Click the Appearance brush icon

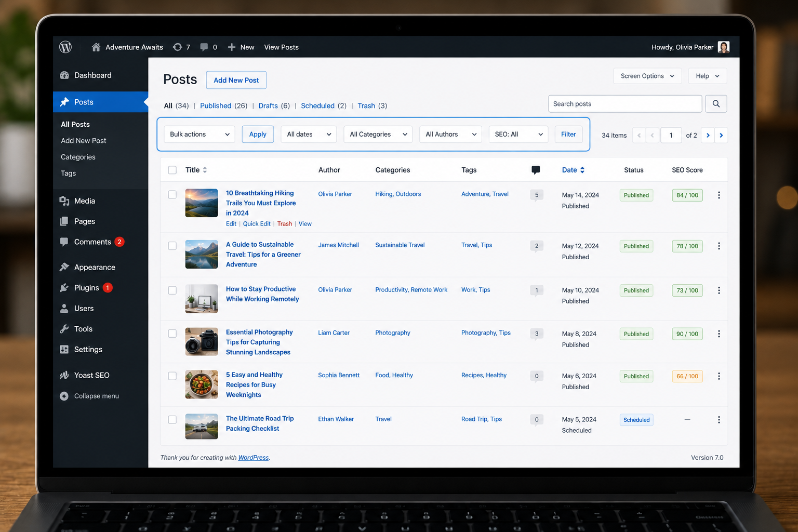pyautogui.click(x=64, y=267)
